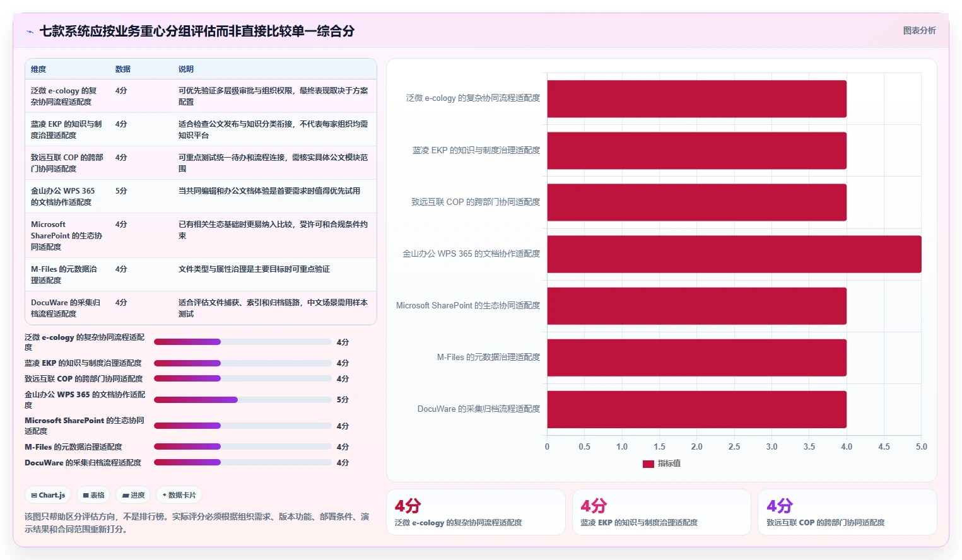Image resolution: width=962 pixels, height=560 pixels.
Task: Click the chart bar for DocuWare
Action: (x=696, y=409)
